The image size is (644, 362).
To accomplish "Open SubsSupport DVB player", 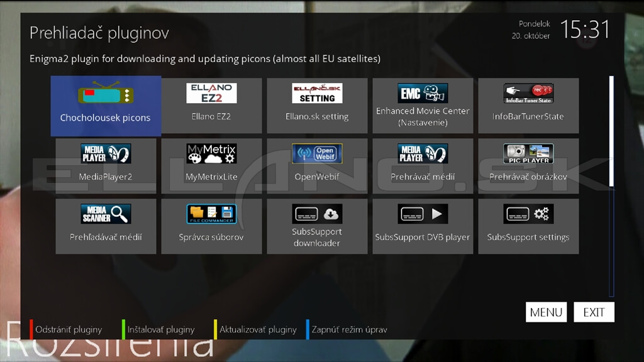I will pos(423,226).
